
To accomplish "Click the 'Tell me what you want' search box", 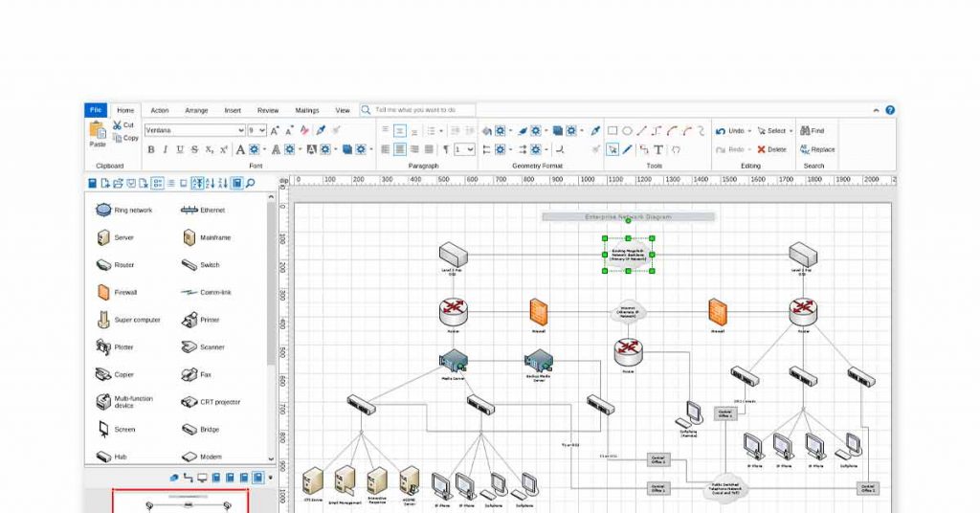I will tap(421, 110).
